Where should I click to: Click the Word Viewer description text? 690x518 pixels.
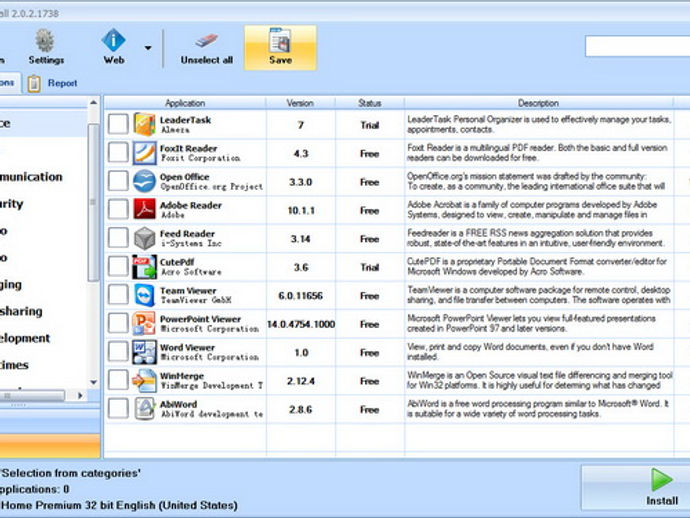(x=530, y=352)
